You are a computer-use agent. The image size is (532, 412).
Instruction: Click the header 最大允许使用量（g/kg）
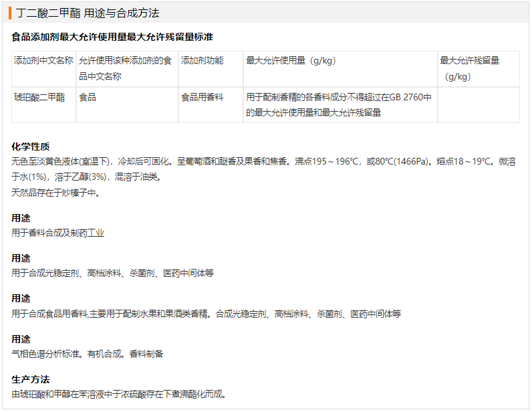click(x=291, y=60)
